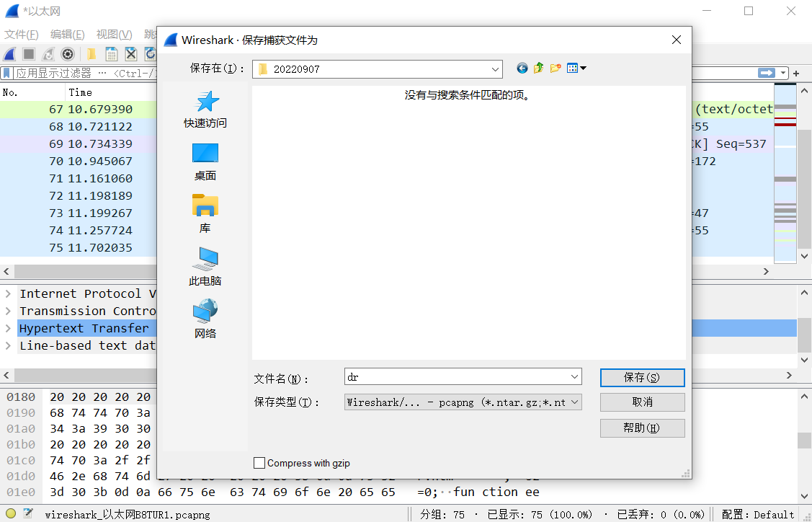Open Quick Access (快速访问) location
The height and width of the screenshot is (522, 812).
point(205,110)
